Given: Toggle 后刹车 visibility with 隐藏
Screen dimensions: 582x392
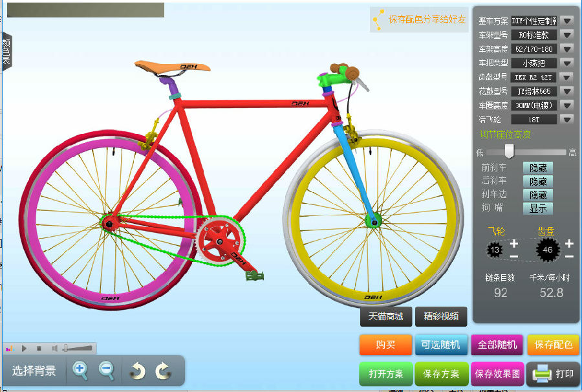Looking at the screenshot, I should pyautogui.click(x=538, y=181).
